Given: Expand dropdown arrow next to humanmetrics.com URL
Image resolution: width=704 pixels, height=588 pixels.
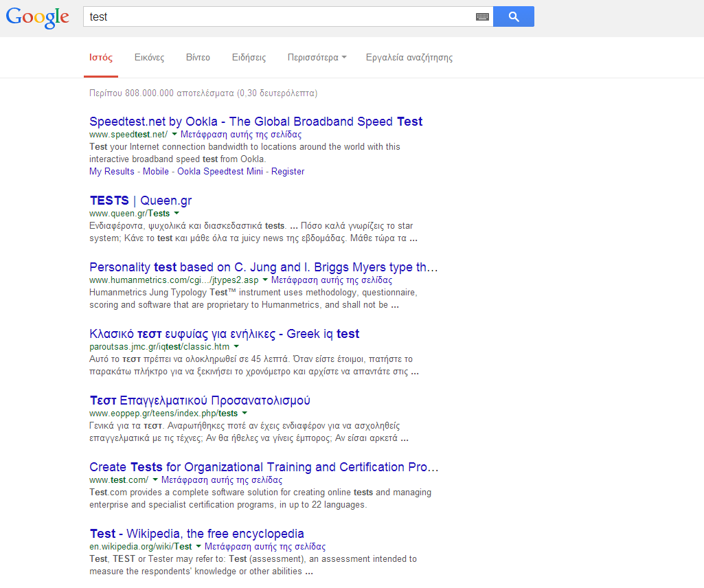Looking at the screenshot, I should point(265,280).
